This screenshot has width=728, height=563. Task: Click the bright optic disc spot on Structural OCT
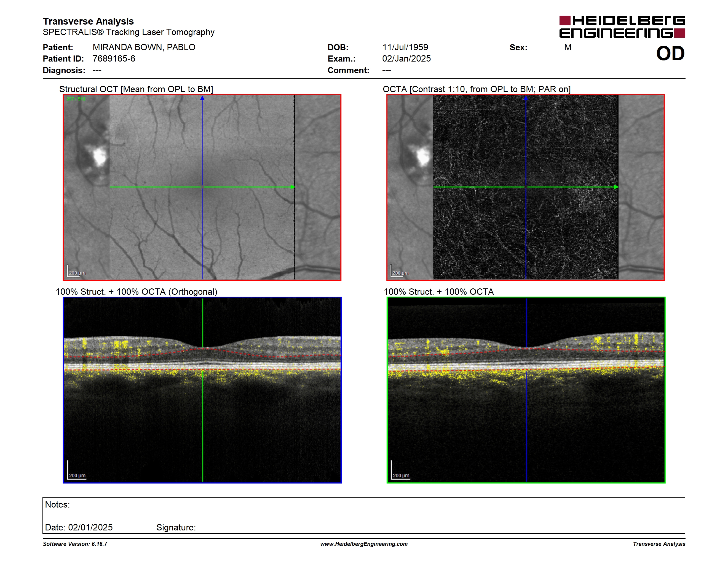pos(99,157)
